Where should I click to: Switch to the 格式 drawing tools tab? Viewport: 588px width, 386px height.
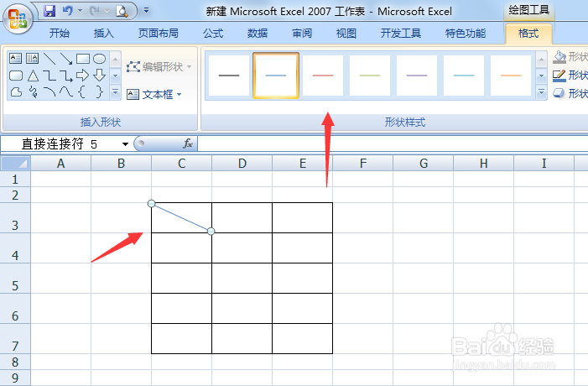point(528,34)
